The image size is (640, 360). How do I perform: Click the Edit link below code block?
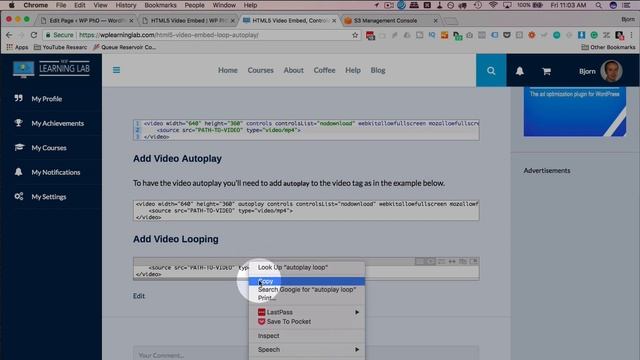[x=139, y=296]
